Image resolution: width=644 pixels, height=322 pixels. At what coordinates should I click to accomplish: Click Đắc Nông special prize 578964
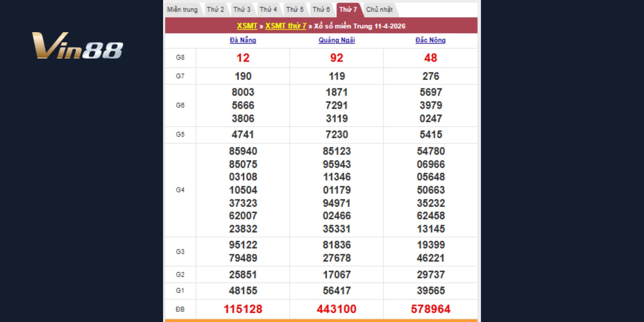click(x=430, y=309)
